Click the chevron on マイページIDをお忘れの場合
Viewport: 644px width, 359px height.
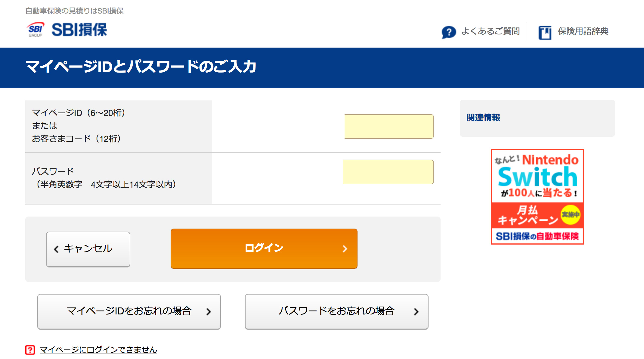[209, 312]
